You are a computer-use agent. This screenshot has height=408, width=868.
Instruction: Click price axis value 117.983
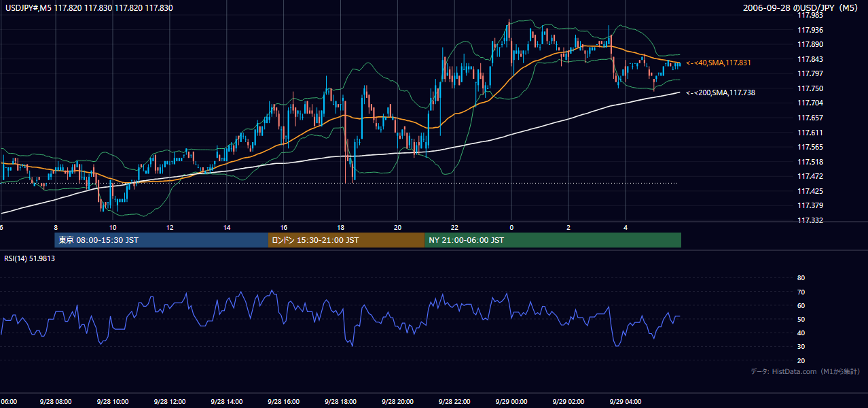pos(810,15)
